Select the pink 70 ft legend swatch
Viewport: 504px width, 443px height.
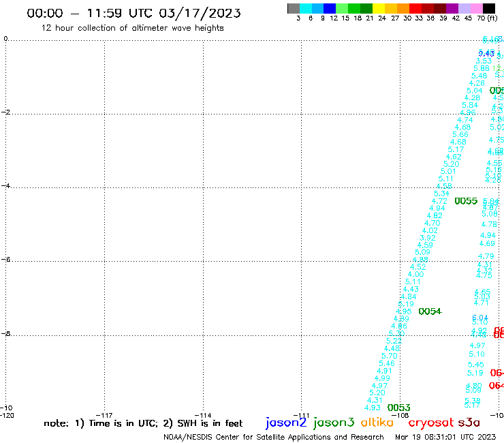pyautogui.click(x=476, y=8)
